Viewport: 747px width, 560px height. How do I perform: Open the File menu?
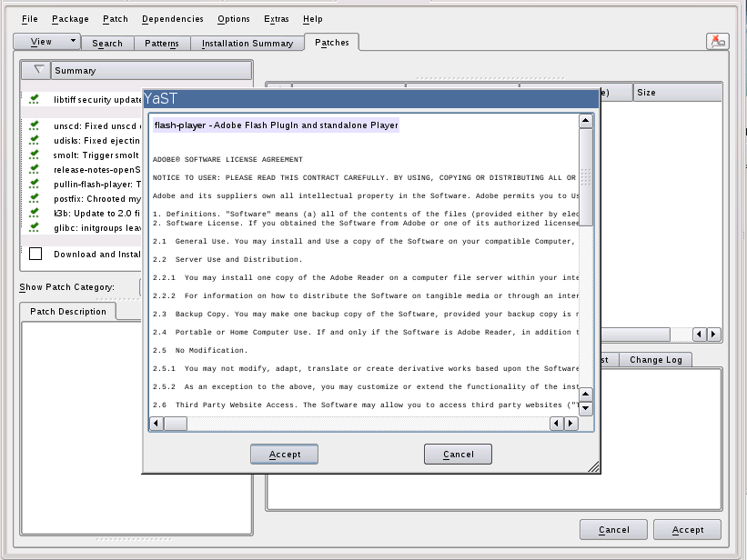click(29, 19)
